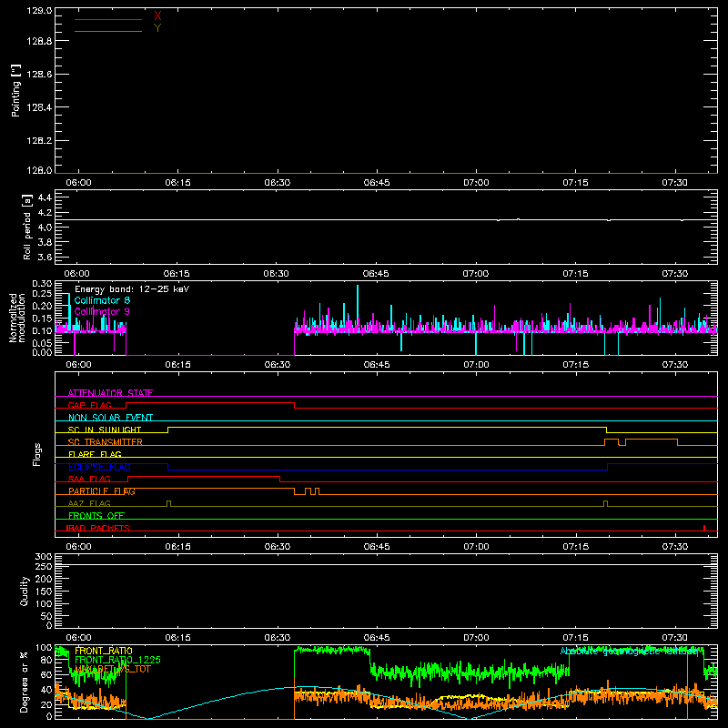
Task: Click "06:00" under the Pointing plot
Action: [78, 183]
